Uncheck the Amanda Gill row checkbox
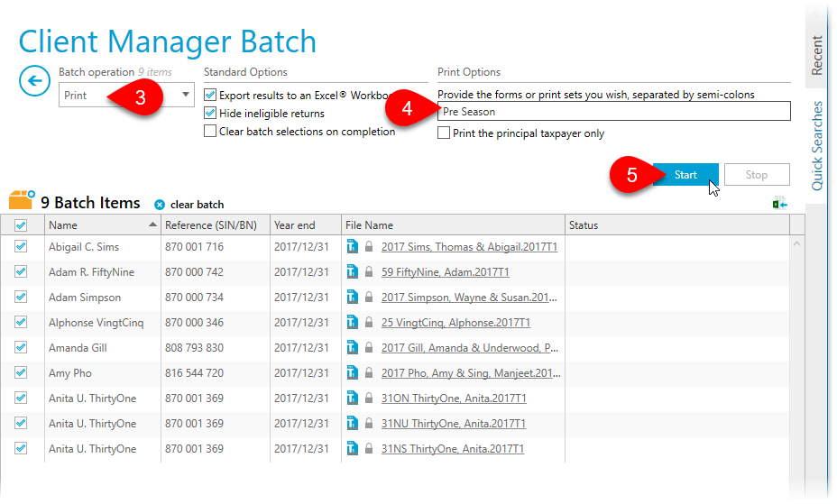The height and width of the screenshot is (504, 837). [x=21, y=347]
